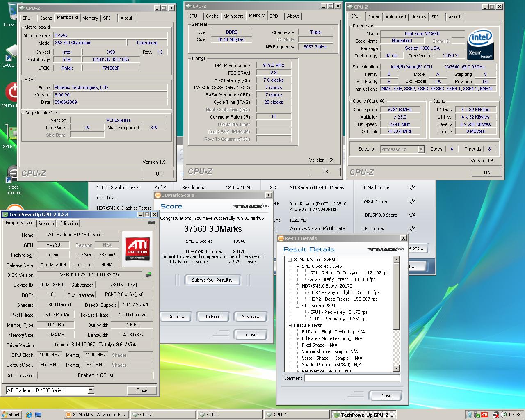Viewport: 525px width, 420px height.
Task: Select the Graphics Card tab in GPU-Z
Action: 20,223
